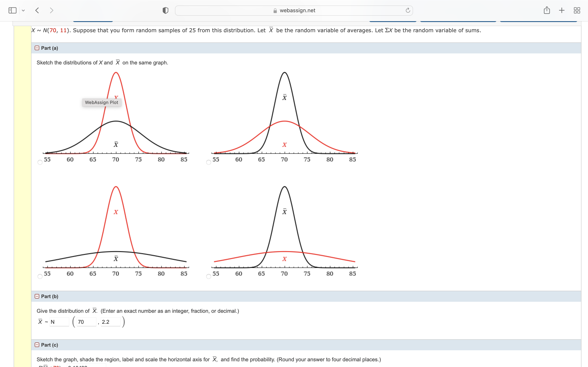Viewport: 588px width, 367px height.
Task: Click the Safari sidebar toggle icon
Action: pyautogui.click(x=12, y=10)
